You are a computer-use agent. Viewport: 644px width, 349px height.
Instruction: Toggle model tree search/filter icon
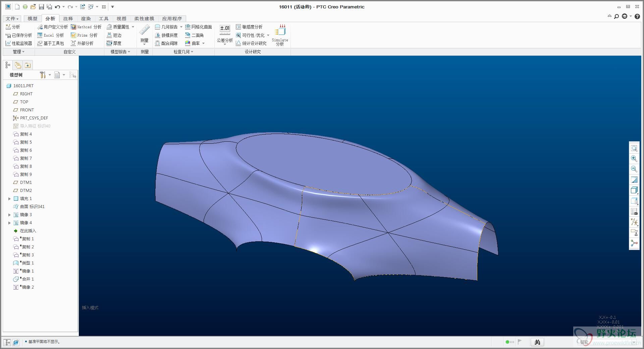coord(72,75)
